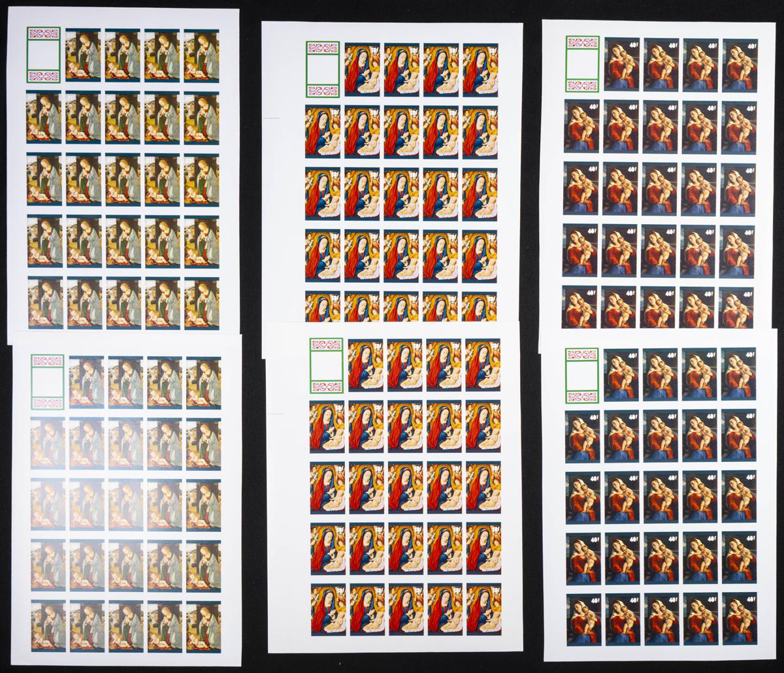Click first stamp beside faded sheet's blank label

coord(86,382)
